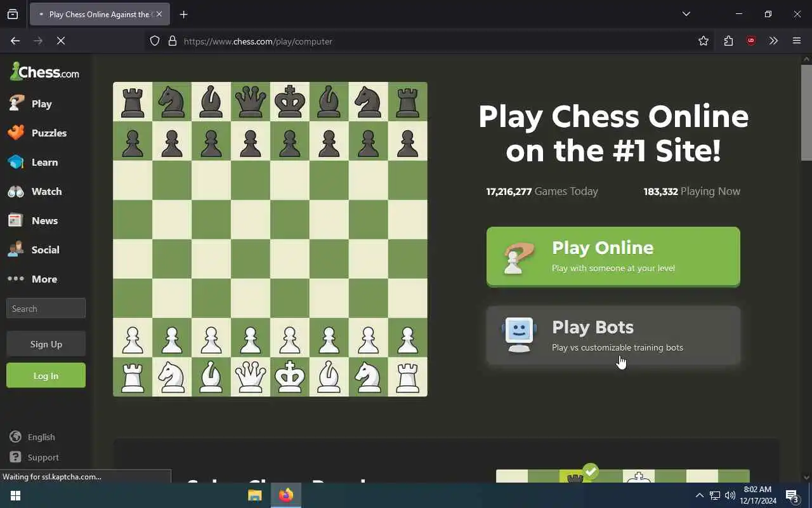Bookmark this page with star icon
The image size is (812, 508).
tap(704, 41)
